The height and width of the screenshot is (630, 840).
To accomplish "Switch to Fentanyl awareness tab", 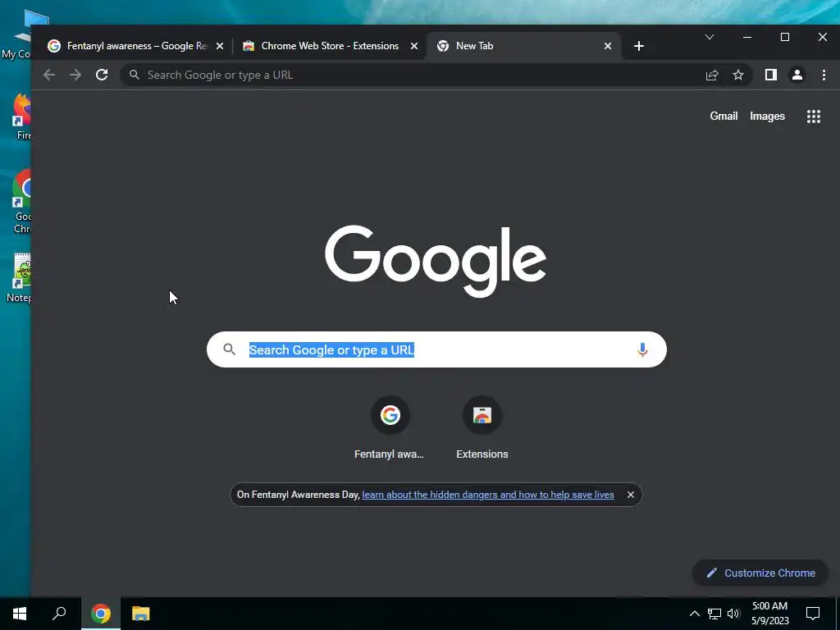I will click(x=135, y=46).
